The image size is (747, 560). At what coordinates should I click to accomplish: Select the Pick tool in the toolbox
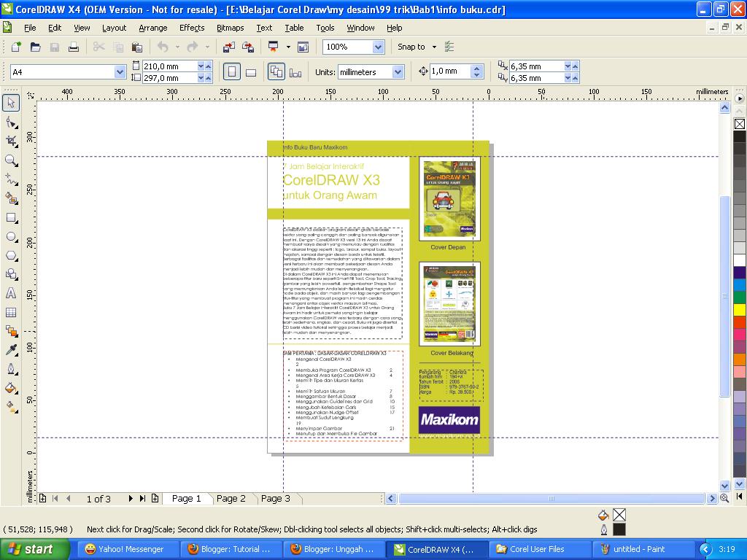click(11, 102)
